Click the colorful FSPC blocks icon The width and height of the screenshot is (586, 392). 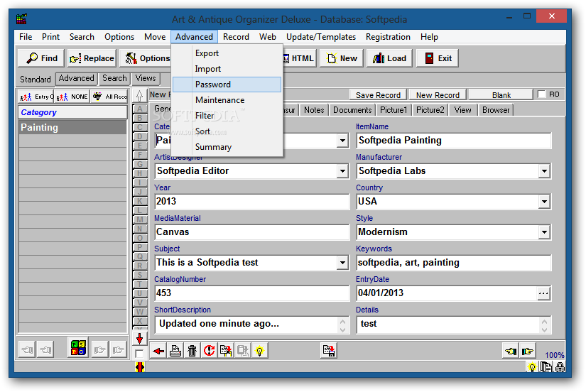pyautogui.click(x=78, y=347)
